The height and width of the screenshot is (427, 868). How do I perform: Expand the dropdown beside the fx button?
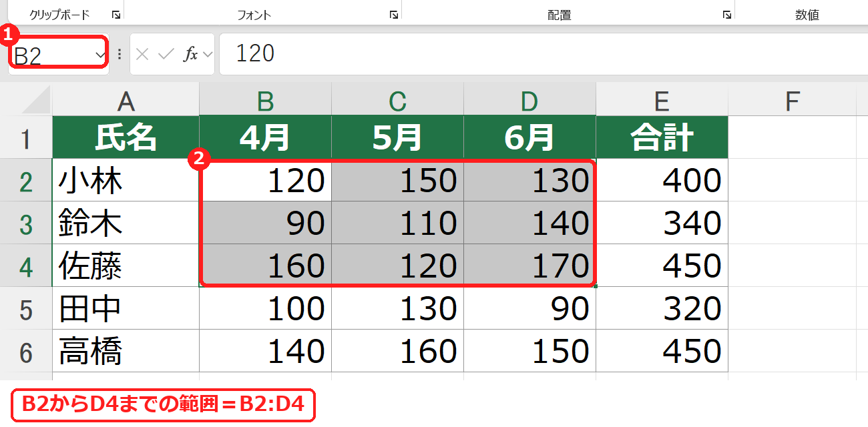(x=207, y=54)
